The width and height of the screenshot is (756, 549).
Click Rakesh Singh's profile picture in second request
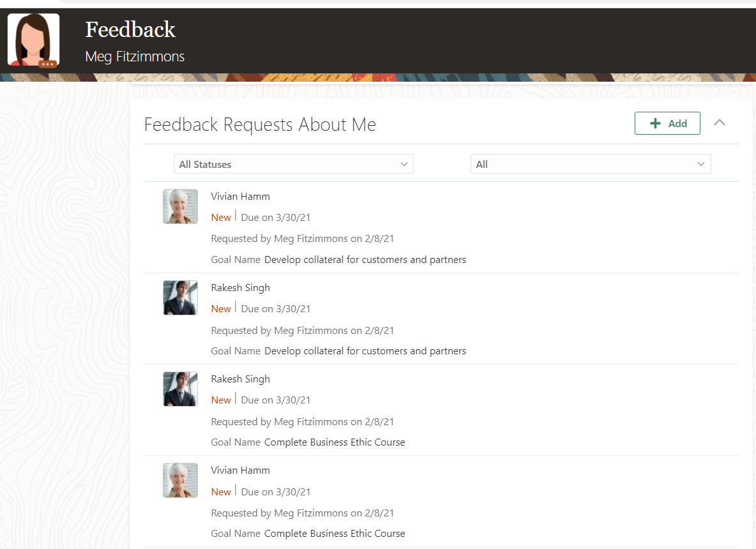click(180, 297)
